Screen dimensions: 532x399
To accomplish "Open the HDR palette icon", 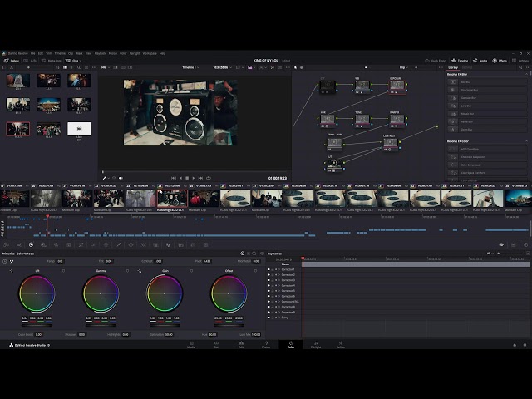I will click(43, 244).
